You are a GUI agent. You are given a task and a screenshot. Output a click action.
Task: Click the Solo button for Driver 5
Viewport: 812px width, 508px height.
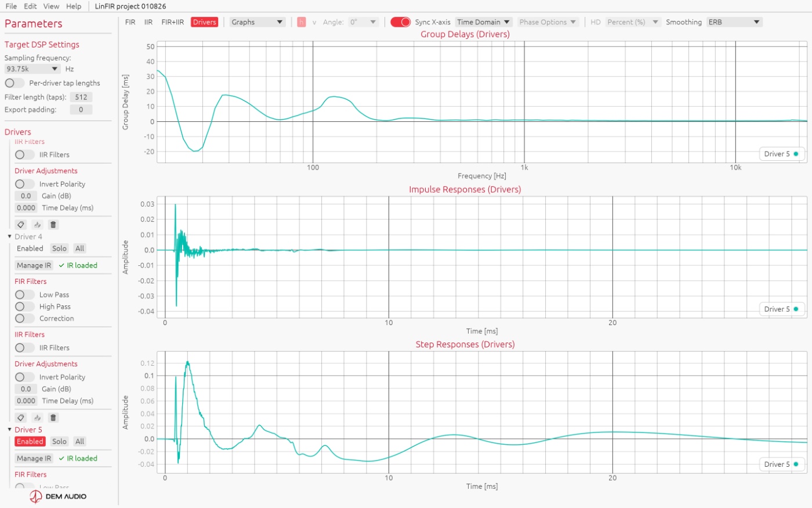pyautogui.click(x=59, y=441)
